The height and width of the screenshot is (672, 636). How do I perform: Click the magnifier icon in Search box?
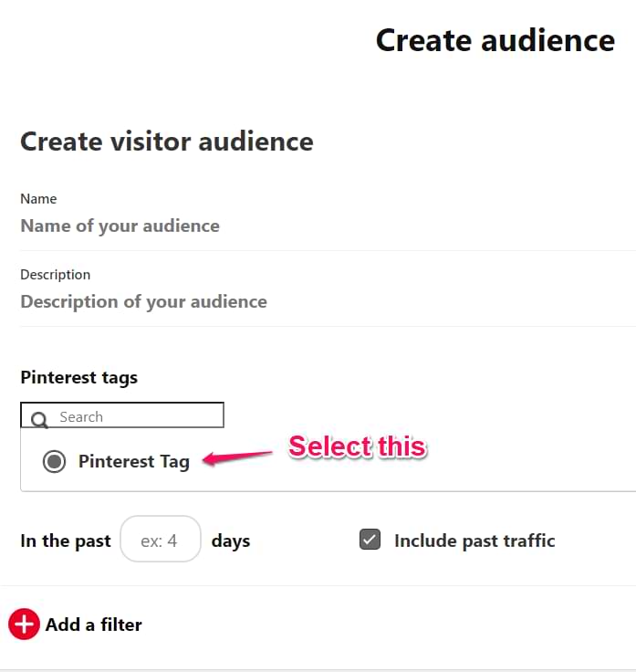pyautogui.click(x=39, y=420)
